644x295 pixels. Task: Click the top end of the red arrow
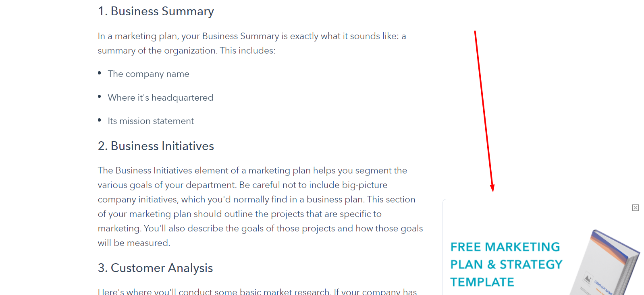(475, 32)
